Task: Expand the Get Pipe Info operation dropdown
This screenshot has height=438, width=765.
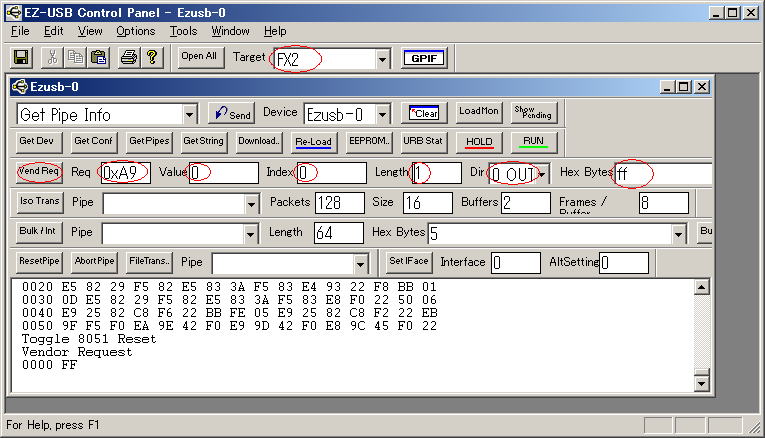Action: (x=190, y=115)
